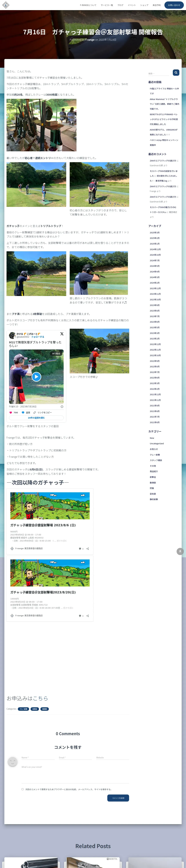Open the スタッフ雑談 category link
The width and height of the screenshot is (186, 868).
pyautogui.click(x=156, y=460)
